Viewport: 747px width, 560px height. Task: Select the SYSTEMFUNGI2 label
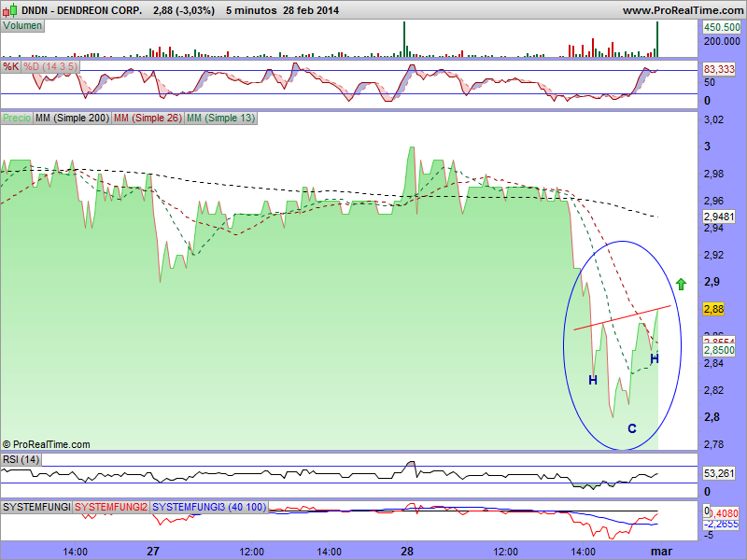point(111,507)
